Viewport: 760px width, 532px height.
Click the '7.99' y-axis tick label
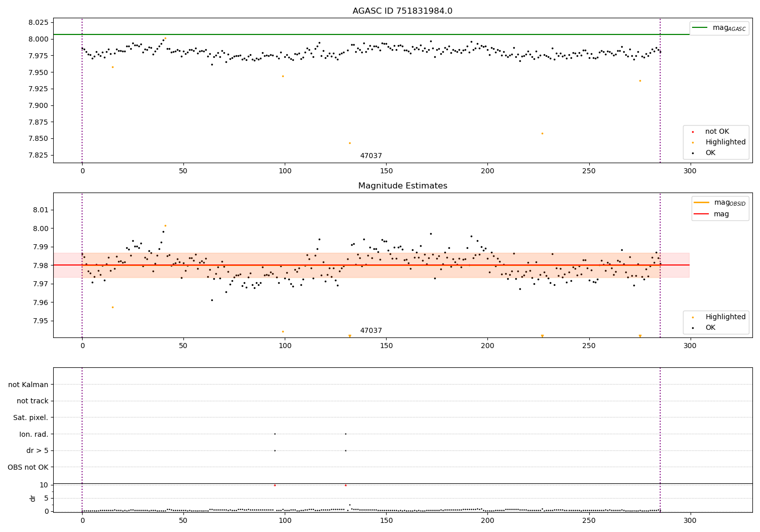click(x=41, y=247)
